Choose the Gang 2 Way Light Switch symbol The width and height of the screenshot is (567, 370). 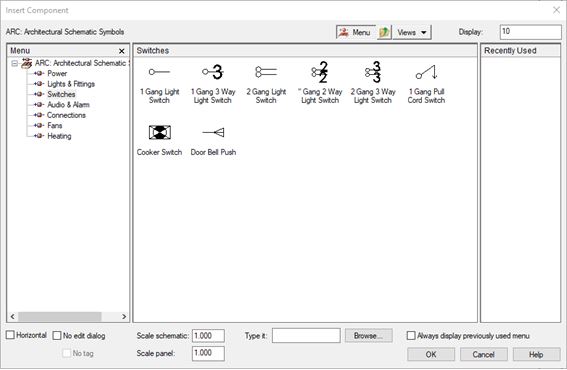[x=320, y=72]
